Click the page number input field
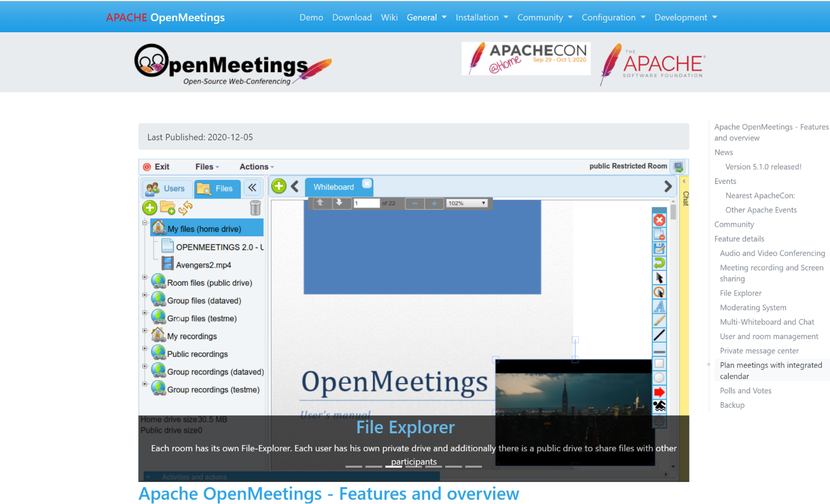The image size is (830, 504). point(366,203)
